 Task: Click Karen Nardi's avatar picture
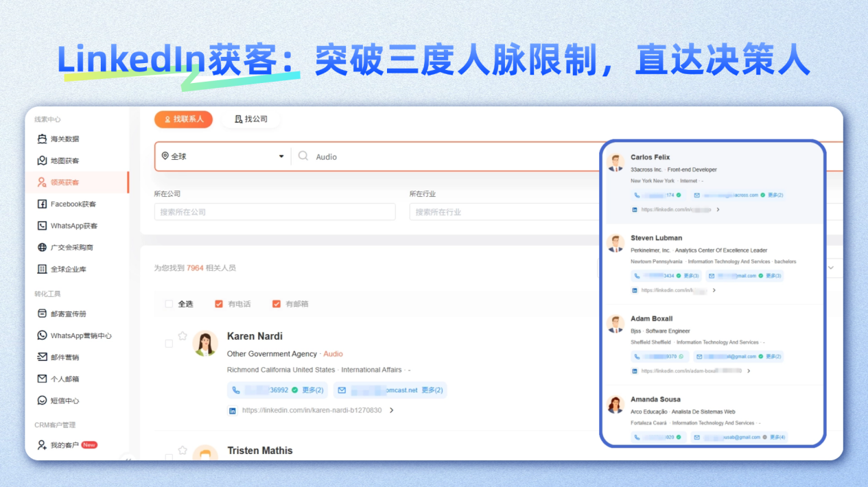point(205,343)
